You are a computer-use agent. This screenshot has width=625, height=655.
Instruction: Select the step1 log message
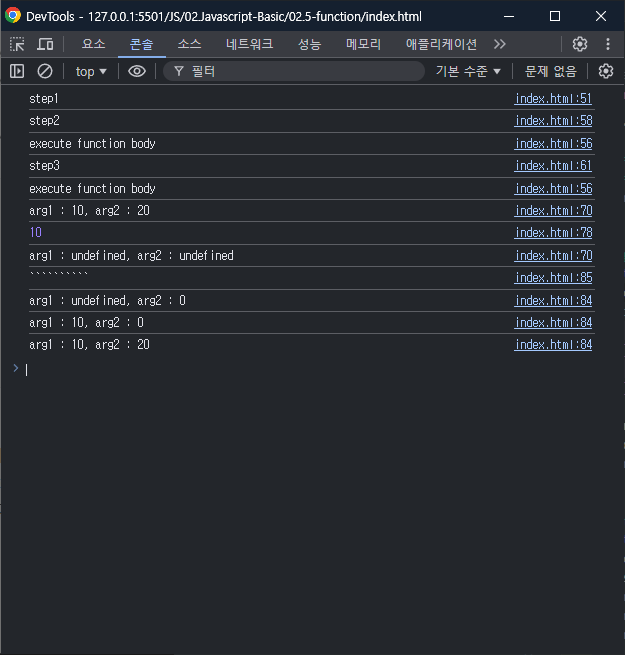coord(44,99)
